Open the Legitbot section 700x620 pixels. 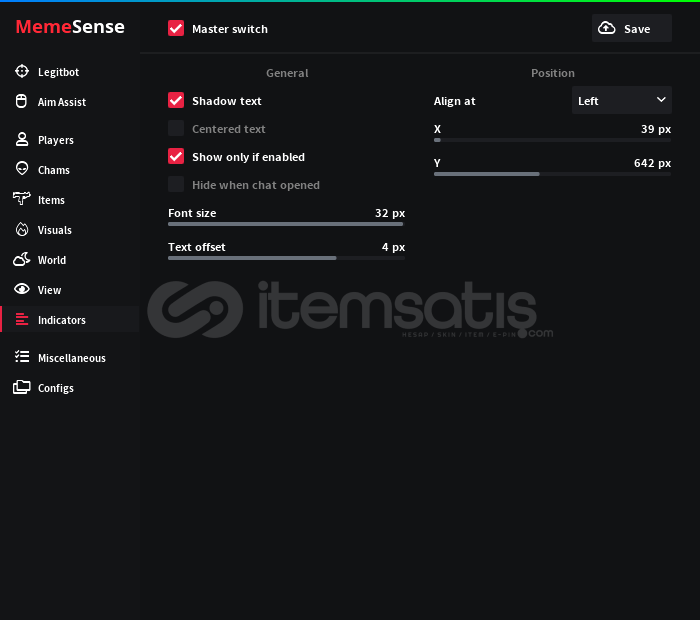70,72
